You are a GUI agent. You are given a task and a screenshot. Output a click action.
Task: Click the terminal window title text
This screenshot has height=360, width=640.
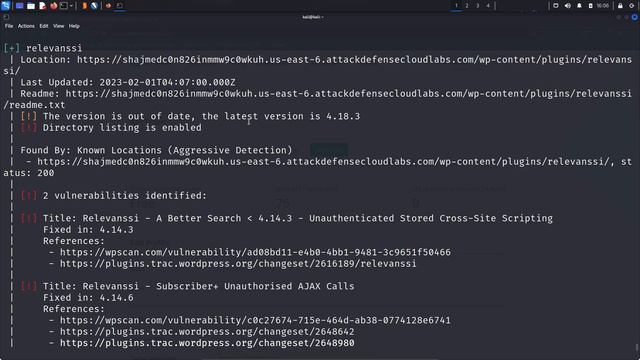pyautogui.click(x=313, y=17)
